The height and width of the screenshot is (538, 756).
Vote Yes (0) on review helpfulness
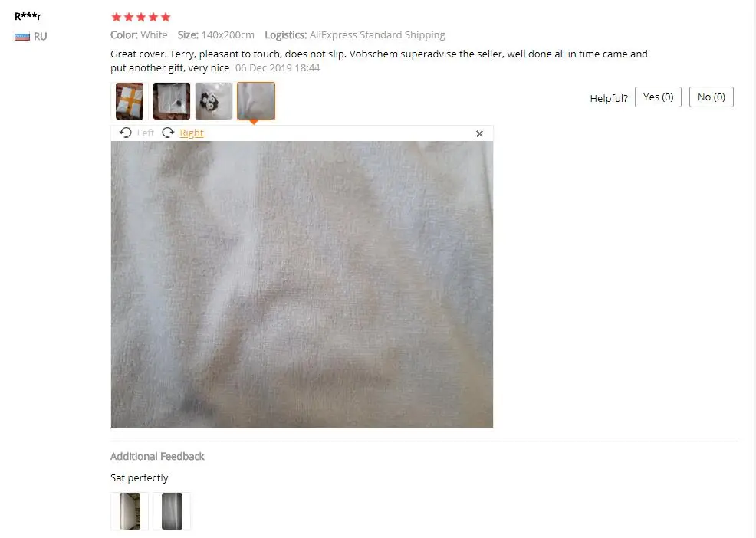point(658,97)
